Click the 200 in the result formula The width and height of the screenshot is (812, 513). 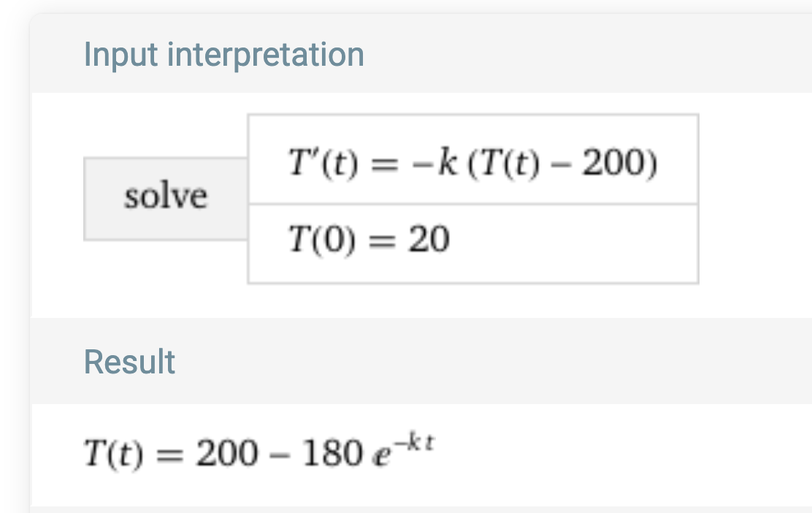point(228,455)
